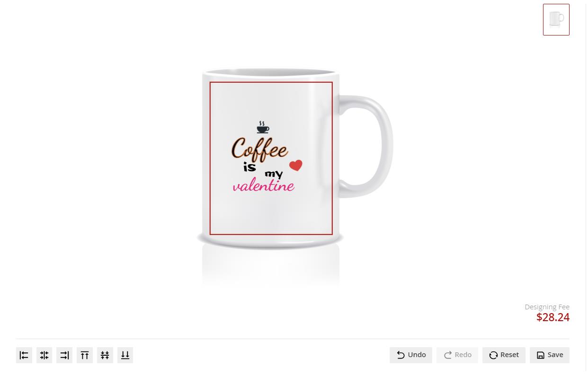Select the black "is" text element
This screenshot has width=588, height=385.
[x=249, y=167]
